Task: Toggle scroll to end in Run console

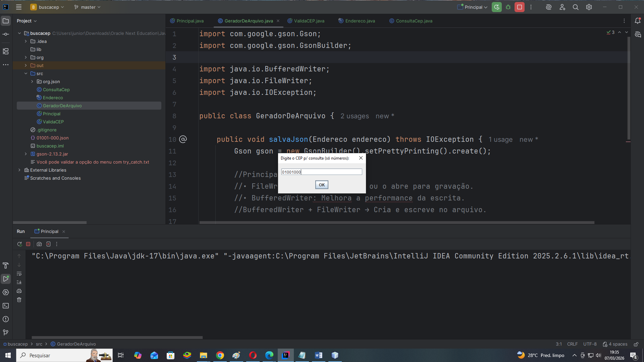Action: click(19, 282)
